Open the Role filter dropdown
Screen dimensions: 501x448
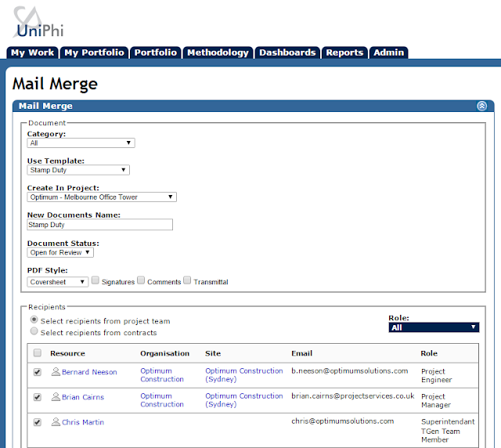click(434, 327)
